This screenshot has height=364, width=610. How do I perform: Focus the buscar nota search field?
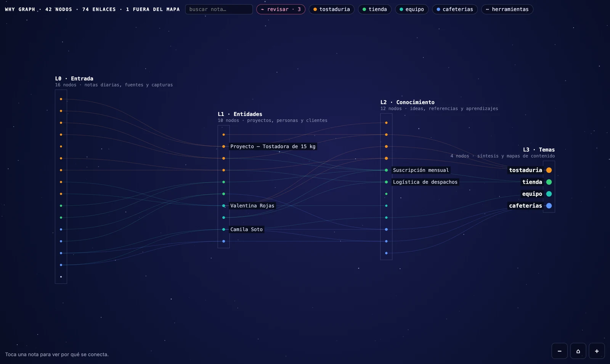coord(219,9)
